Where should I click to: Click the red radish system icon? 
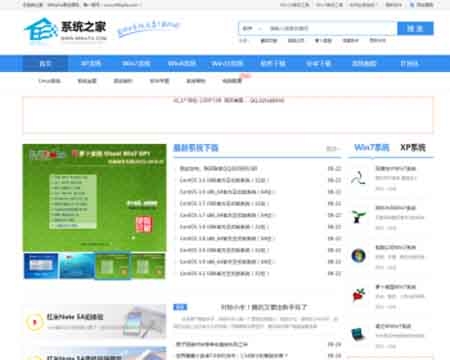359,295
